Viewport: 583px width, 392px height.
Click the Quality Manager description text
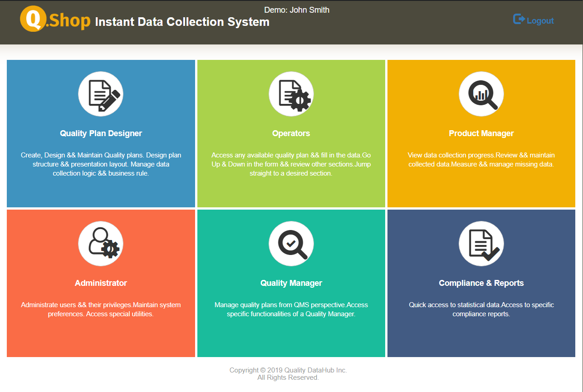pyautogui.click(x=291, y=309)
